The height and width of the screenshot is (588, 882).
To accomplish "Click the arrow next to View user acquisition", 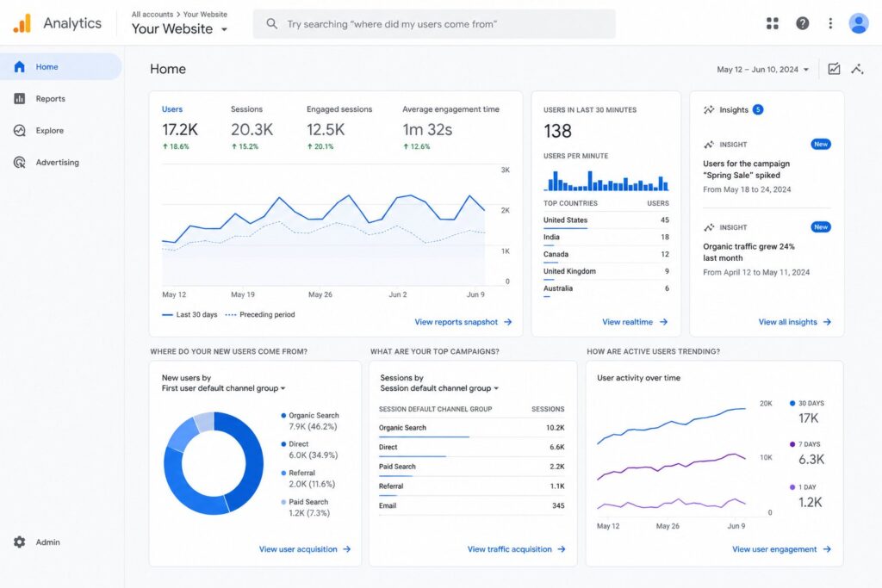I will [x=346, y=549].
